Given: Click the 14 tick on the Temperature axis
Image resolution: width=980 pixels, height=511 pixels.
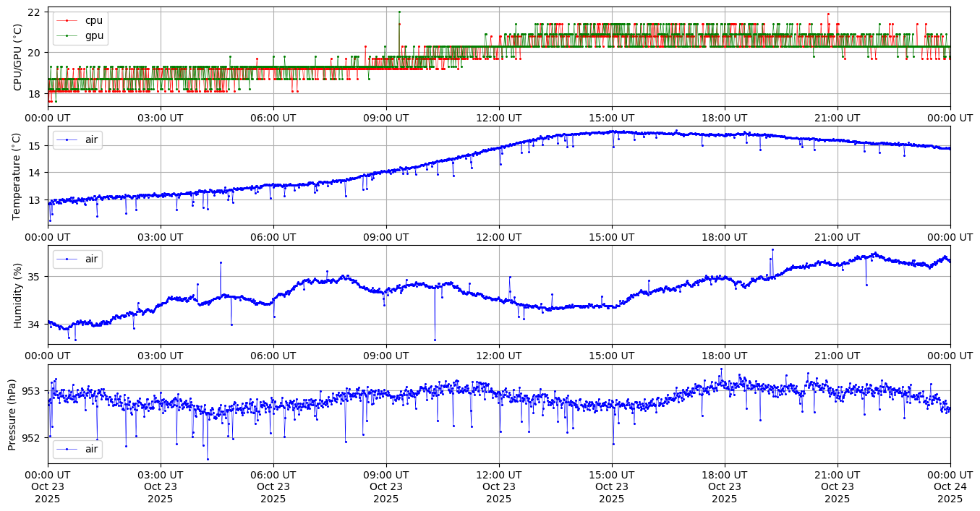Looking at the screenshot, I should [34, 173].
